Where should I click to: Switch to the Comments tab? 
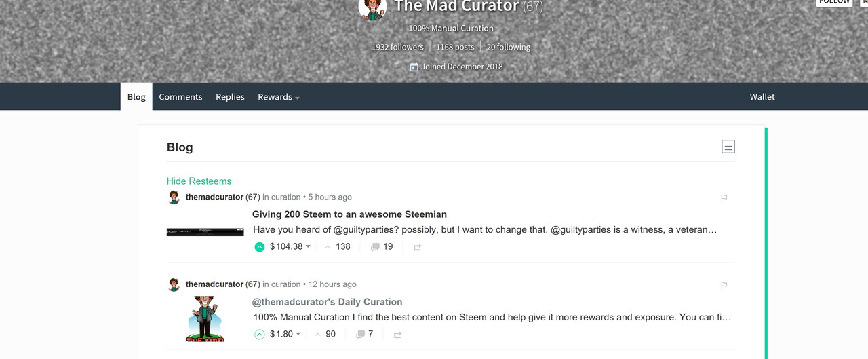tap(180, 97)
